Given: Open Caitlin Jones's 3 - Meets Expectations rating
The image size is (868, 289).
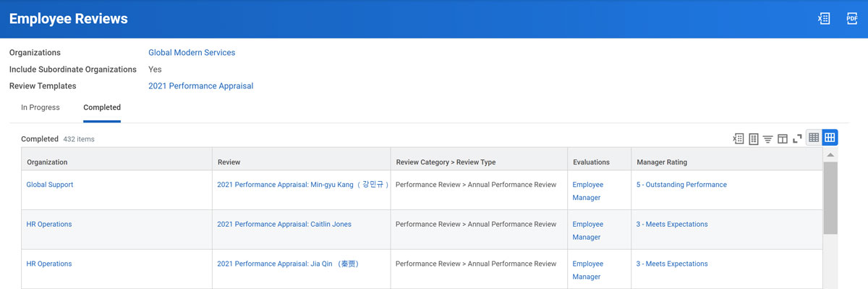Looking at the screenshot, I should 672,225.
